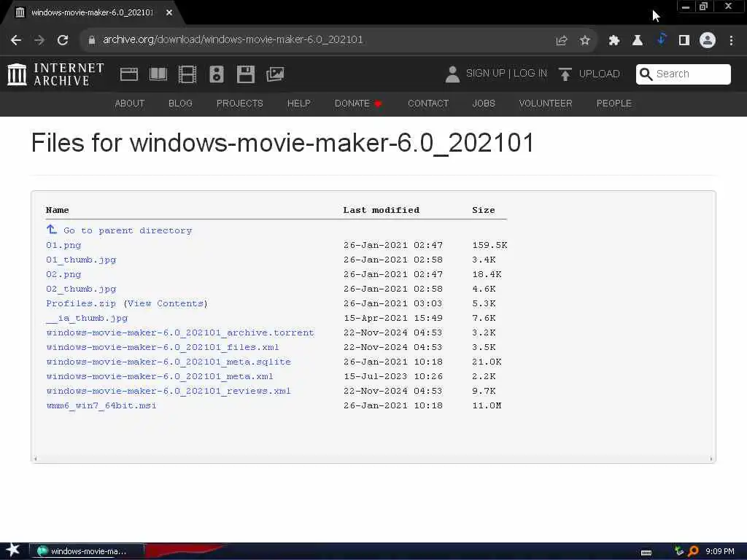747x560 pixels.
Task: Click the windows-movie-ma… taskbar button
Action: tap(88, 551)
